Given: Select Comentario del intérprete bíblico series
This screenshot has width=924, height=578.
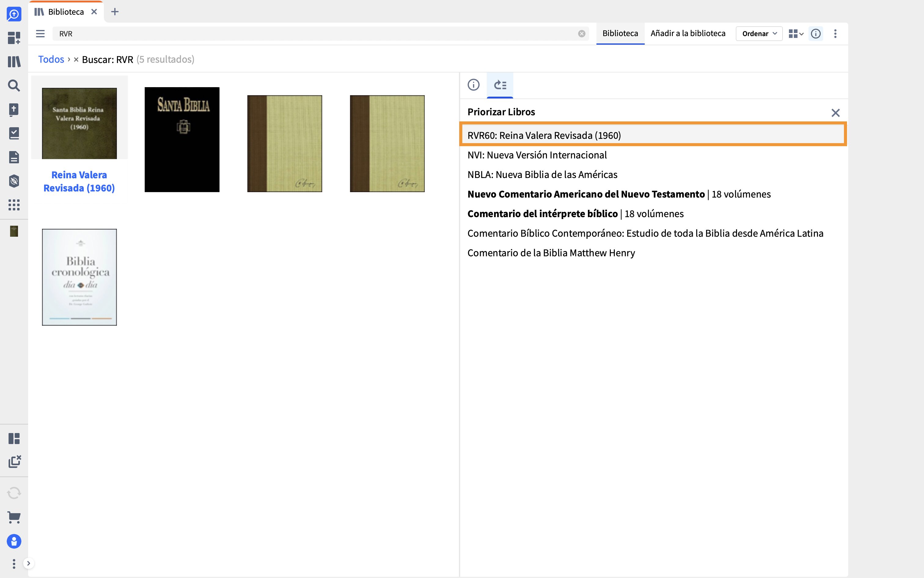Looking at the screenshot, I should click(x=653, y=214).
